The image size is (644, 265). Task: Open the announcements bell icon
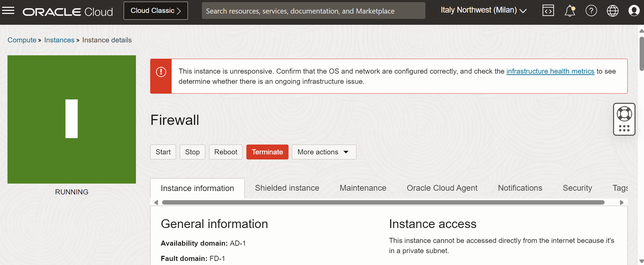[x=570, y=11]
